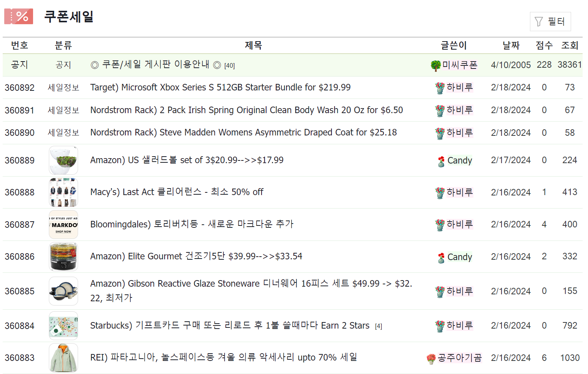
Task: Click 하비루's avatar on the Bloomingdales row
Action: [x=439, y=224]
